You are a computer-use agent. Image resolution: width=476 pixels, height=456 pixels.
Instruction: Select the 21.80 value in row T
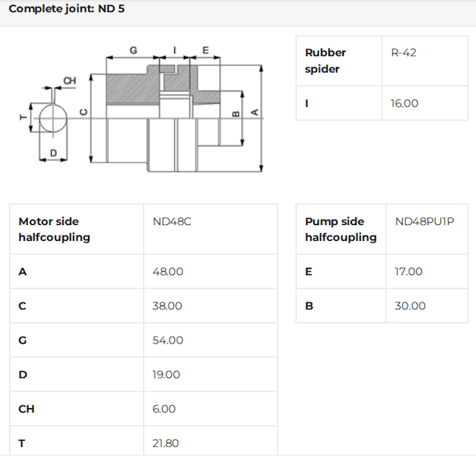[167, 443]
